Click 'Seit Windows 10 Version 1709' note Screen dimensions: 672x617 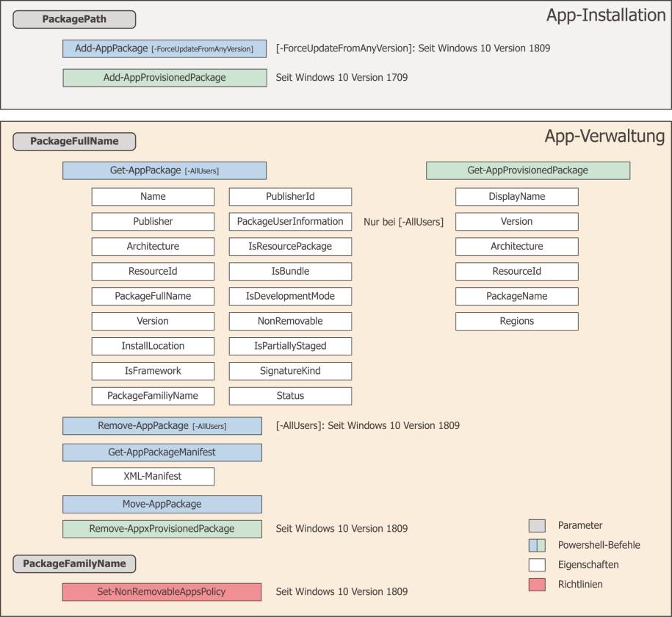(342, 78)
